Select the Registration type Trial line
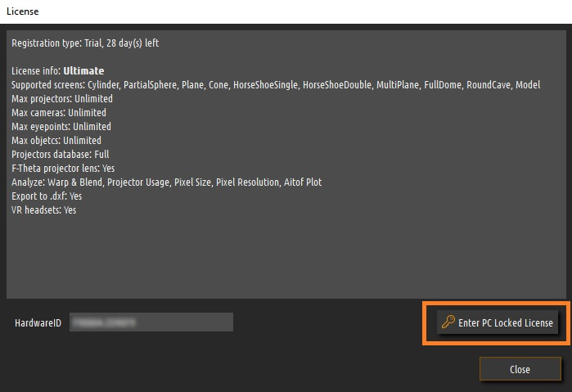The height and width of the screenshot is (392, 572). tap(85, 43)
